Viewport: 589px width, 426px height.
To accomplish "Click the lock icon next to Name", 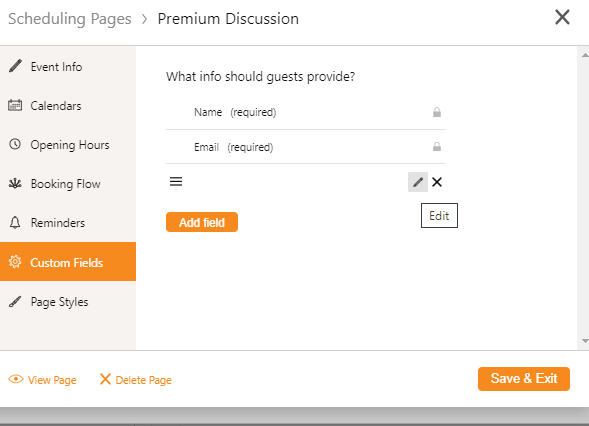I will point(436,112).
